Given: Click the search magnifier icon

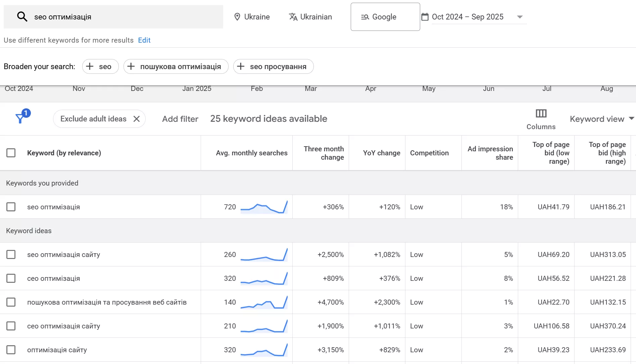Looking at the screenshot, I should pyautogui.click(x=22, y=17).
